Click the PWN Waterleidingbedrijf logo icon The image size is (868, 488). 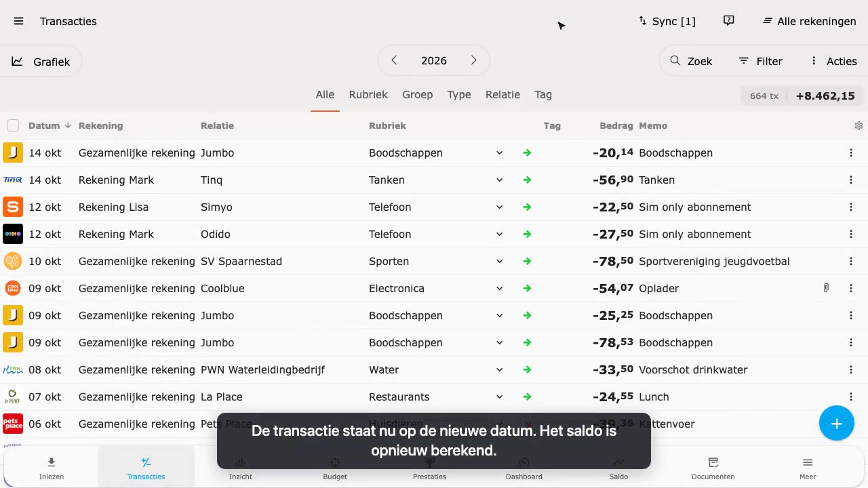point(13,369)
